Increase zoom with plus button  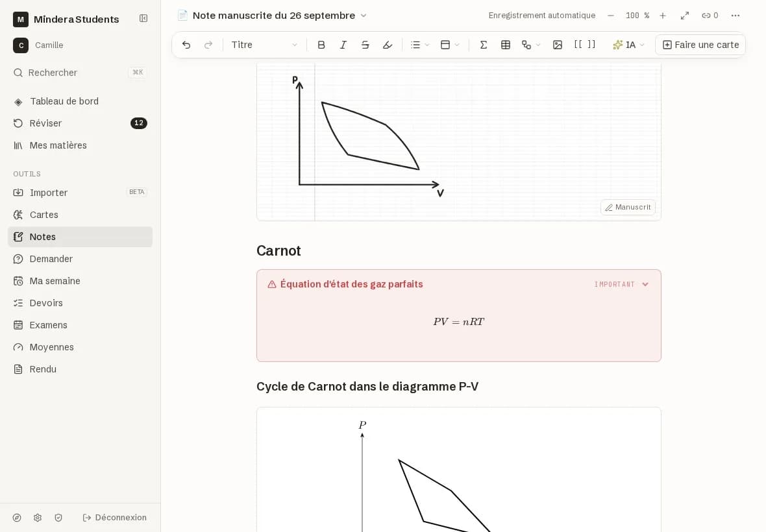pyautogui.click(x=662, y=16)
